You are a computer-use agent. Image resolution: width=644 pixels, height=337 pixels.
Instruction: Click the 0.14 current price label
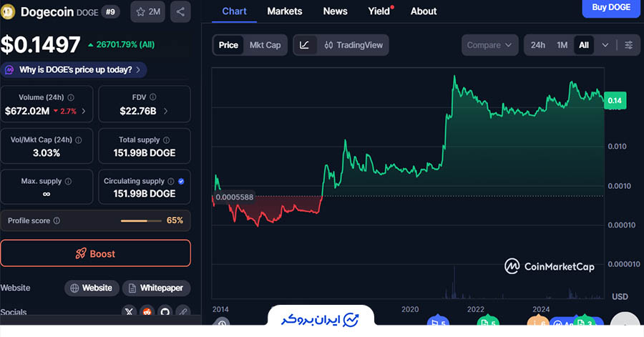pyautogui.click(x=615, y=101)
